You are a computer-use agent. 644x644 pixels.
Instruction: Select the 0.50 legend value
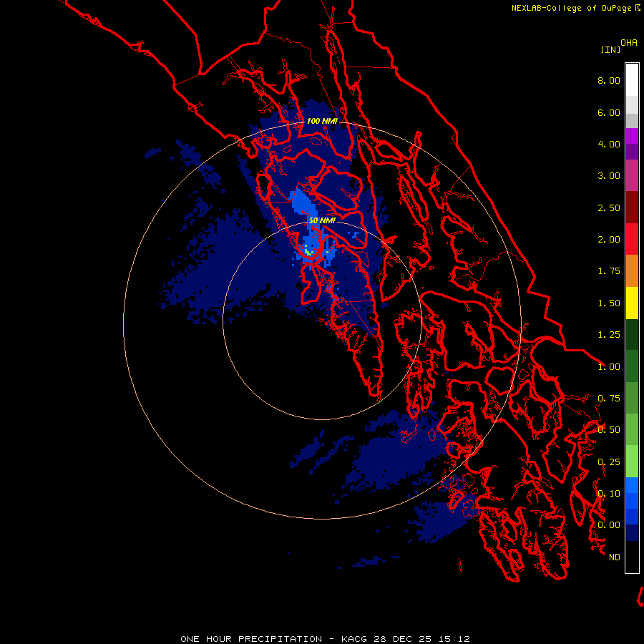coord(609,430)
